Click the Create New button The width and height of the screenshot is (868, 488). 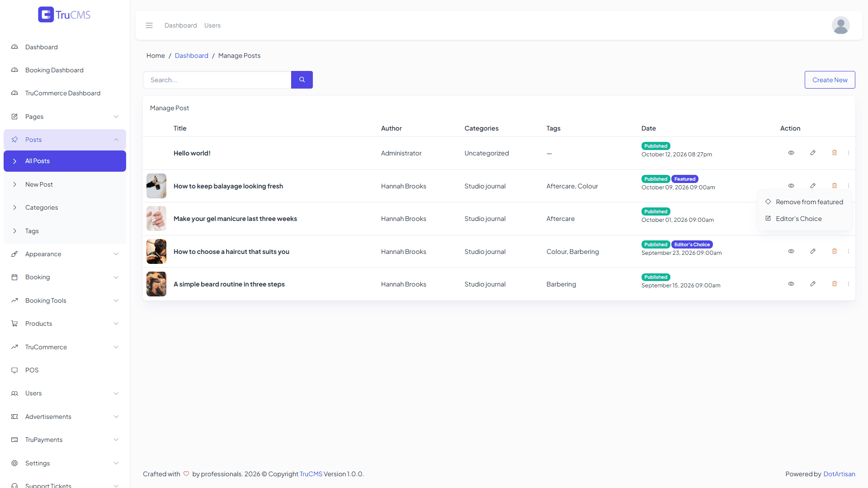[830, 80]
